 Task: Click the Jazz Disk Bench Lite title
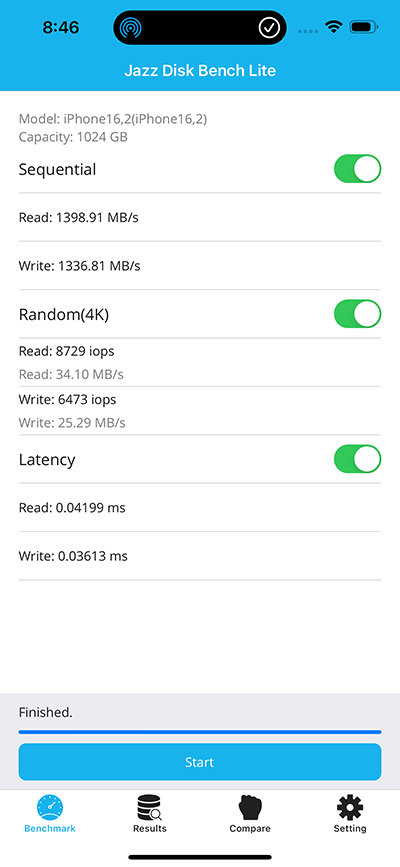(200, 71)
